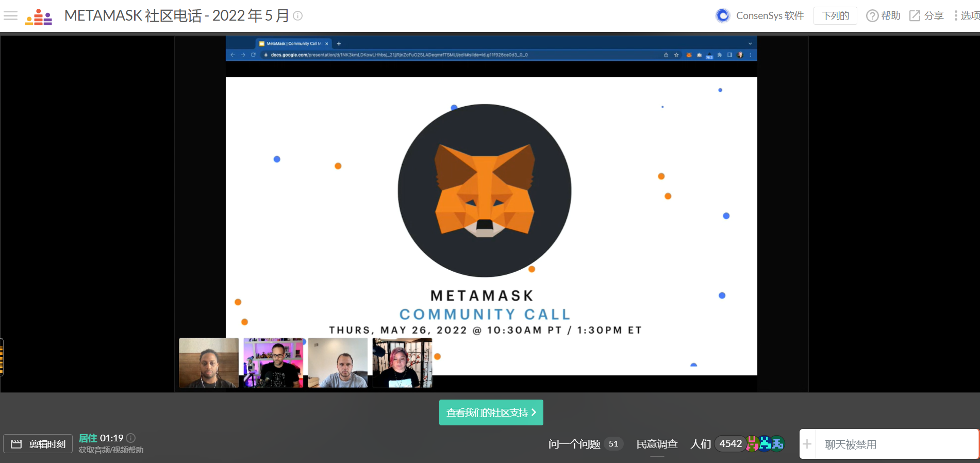Click the event title METAMASK 社区电话

pos(176,15)
